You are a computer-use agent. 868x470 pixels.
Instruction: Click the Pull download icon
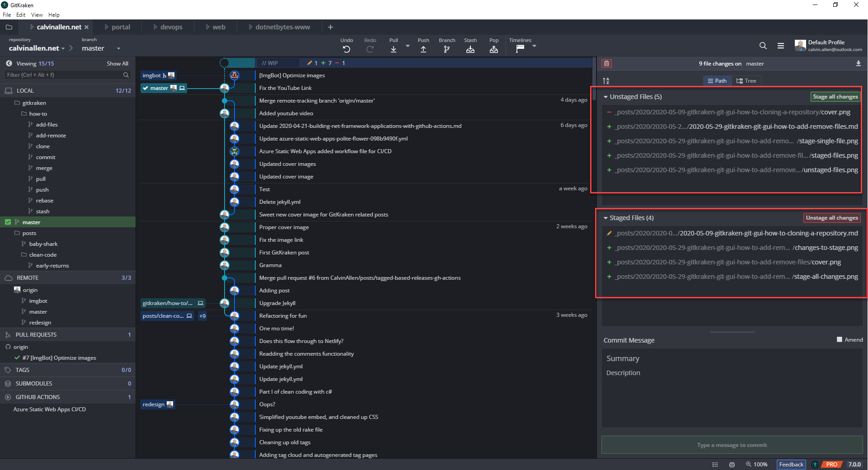coord(394,49)
